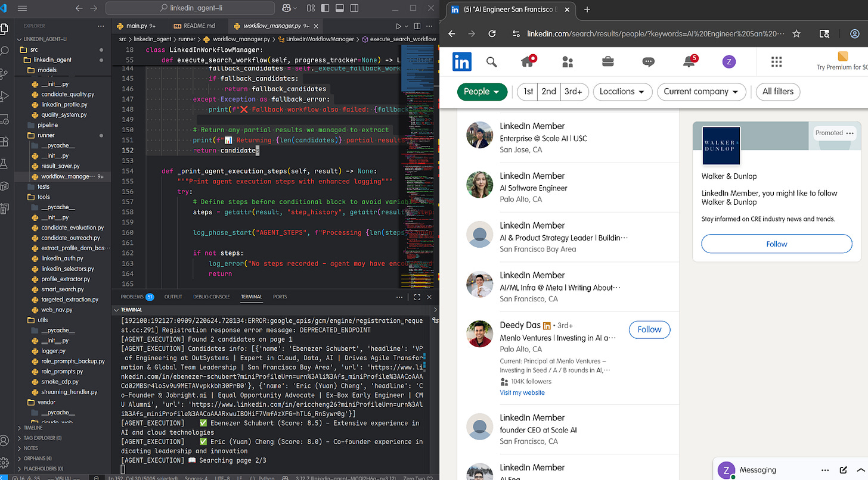Close the terminal panel
The image size is (868, 480).
pyautogui.click(x=430, y=297)
